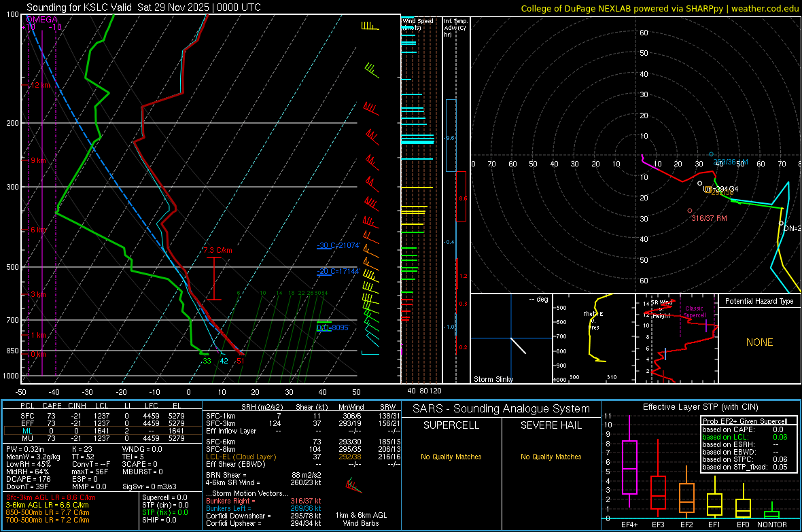The image size is (802, 532).
Task: Click the Effective Layer STP (with CIN) title
Action: (700, 407)
